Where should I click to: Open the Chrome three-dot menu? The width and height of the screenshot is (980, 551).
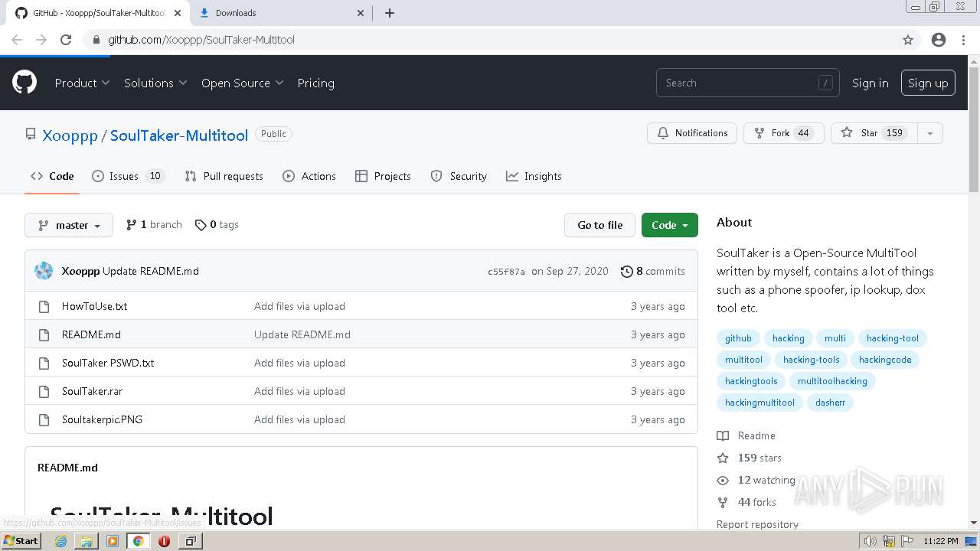click(x=963, y=40)
